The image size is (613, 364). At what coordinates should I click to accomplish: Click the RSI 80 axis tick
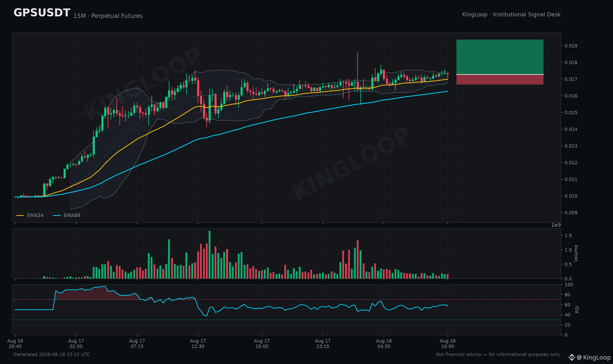tap(568, 295)
